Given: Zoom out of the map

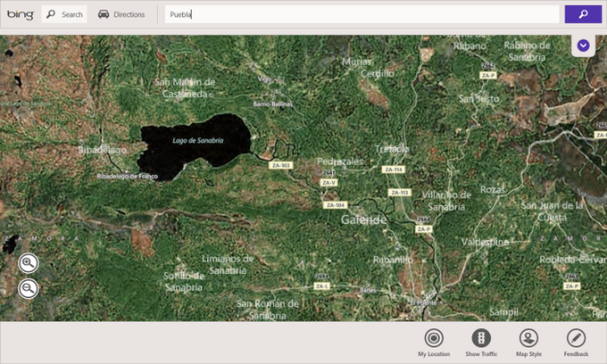Looking at the screenshot, I should (29, 288).
